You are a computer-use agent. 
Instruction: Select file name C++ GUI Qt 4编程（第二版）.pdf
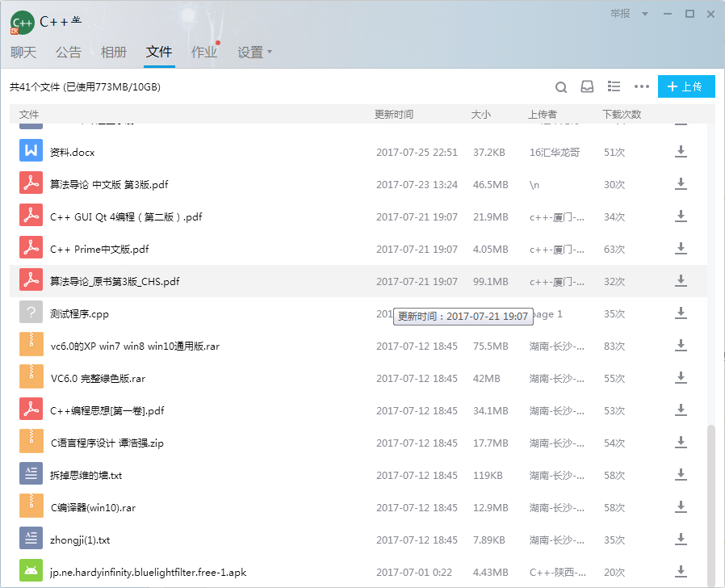pos(126,217)
